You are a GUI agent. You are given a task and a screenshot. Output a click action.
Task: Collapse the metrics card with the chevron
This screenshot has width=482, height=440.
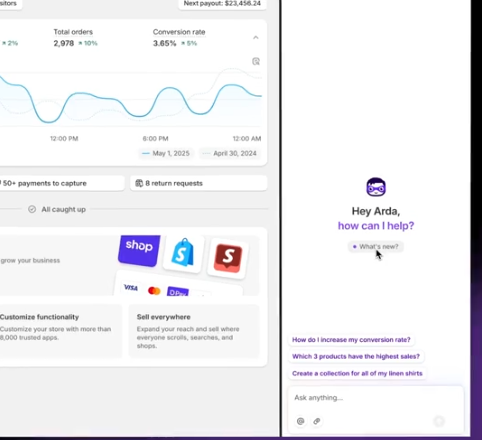[x=256, y=37]
